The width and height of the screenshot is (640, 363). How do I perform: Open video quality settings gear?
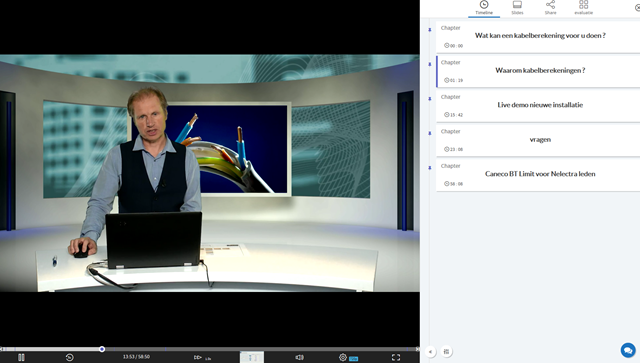[343, 357]
